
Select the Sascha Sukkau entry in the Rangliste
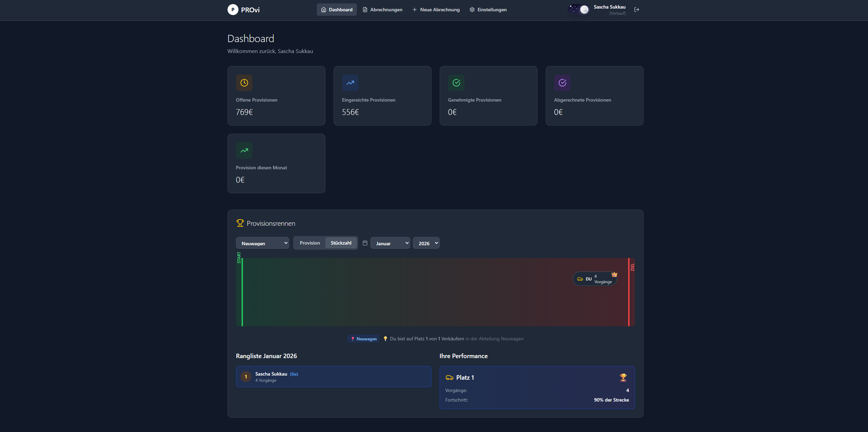click(334, 377)
